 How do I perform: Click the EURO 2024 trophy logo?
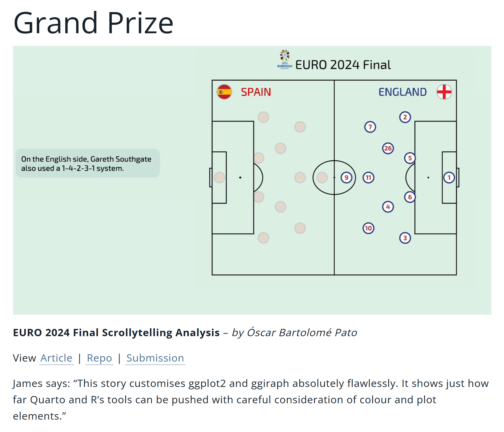click(285, 59)
